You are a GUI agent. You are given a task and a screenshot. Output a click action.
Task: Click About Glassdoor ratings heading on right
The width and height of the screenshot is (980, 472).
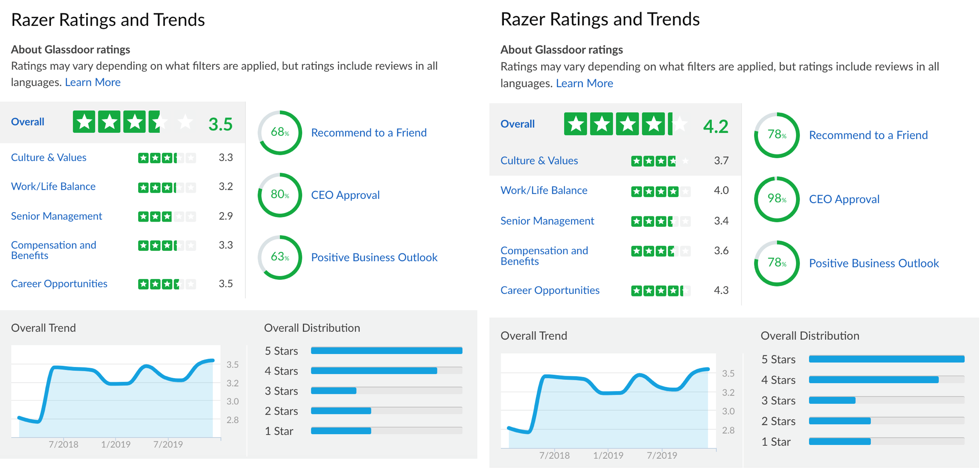click(x=562, y=50)
